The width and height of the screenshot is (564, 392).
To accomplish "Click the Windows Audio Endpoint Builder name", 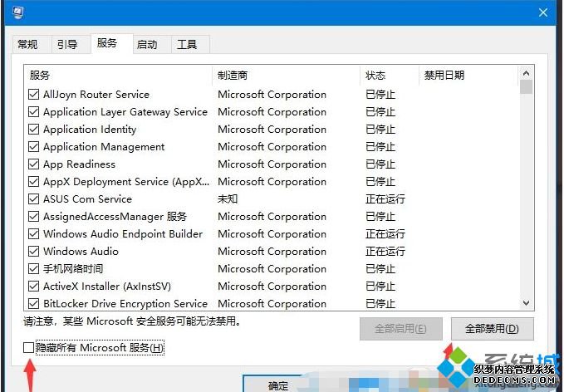I will click(x=123, y=233).
